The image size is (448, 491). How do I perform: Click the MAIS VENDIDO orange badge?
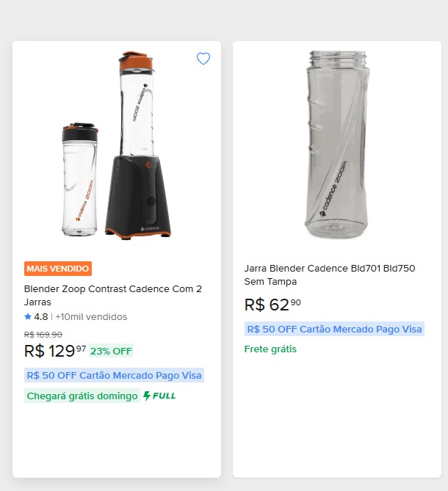tap(58, 269)
